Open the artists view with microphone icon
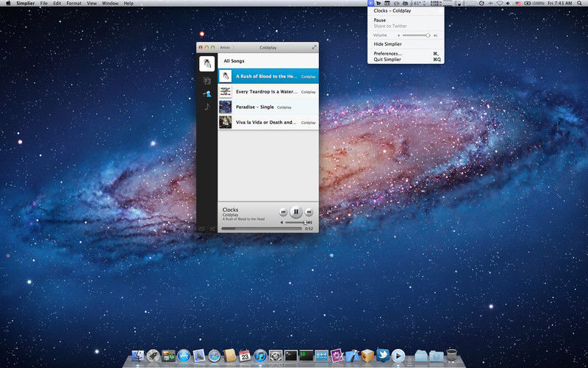This screenshot has height=368, width=588. 207,94
